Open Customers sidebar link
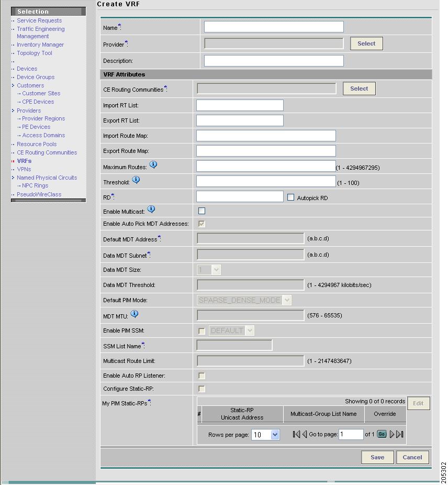 pyautogui.click(x=30, y=85)
